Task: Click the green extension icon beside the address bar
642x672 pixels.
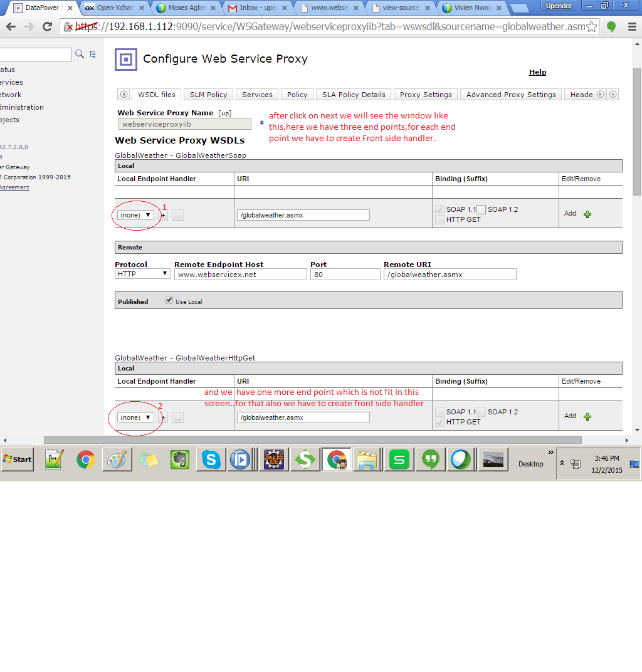Action: point(611,27)
